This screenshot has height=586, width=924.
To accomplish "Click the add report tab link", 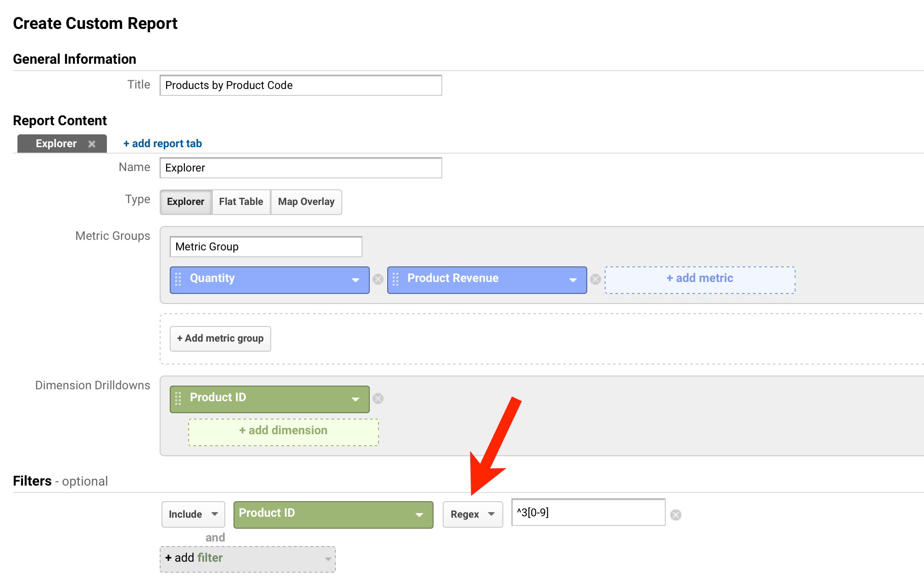I will pyautogui.click(x=162, y=143).
